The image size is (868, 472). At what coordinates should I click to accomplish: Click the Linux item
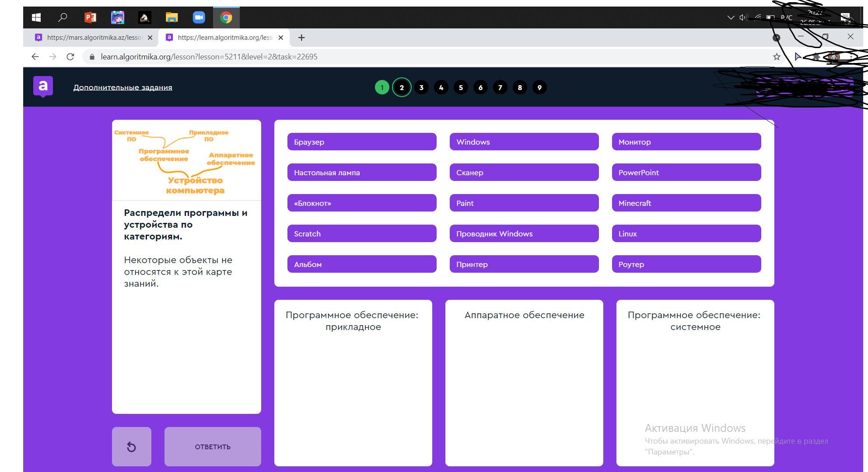coord(686,233)
